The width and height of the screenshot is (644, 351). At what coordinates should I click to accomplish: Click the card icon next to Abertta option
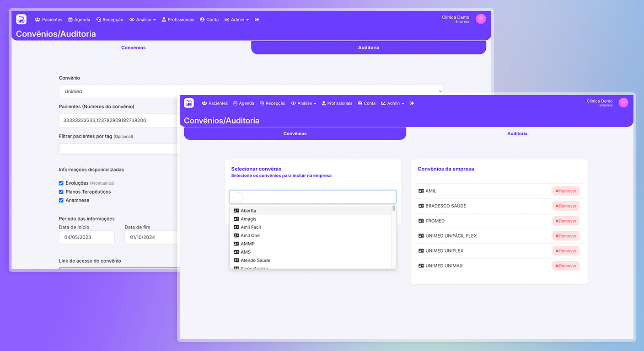pyautogui.click(x=236, y=211)
